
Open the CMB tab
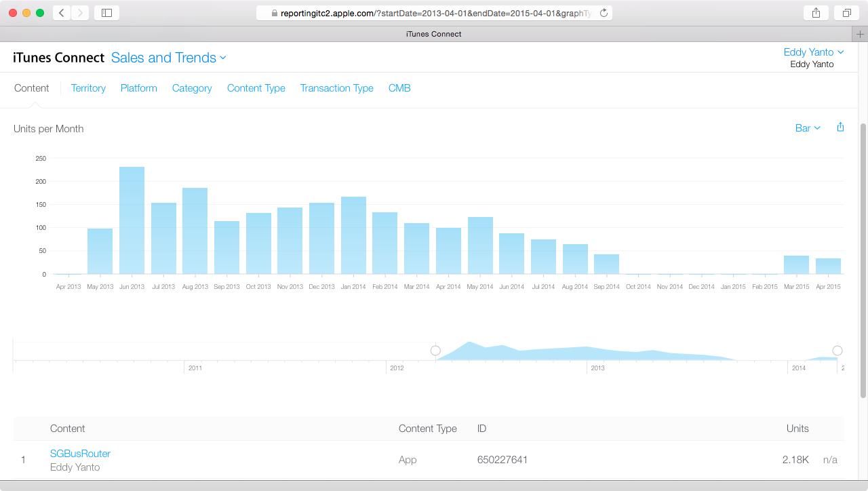(399, 88)
